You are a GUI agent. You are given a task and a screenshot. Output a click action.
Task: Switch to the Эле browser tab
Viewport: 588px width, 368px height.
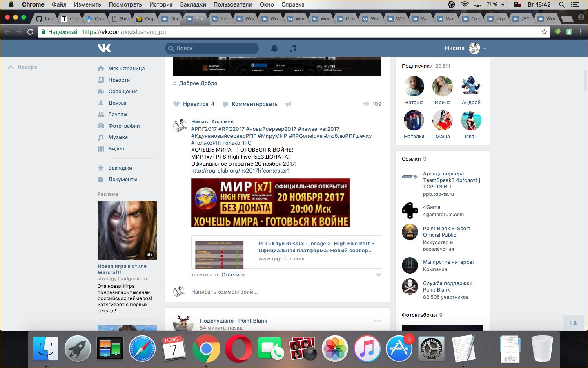coord(121,18)
